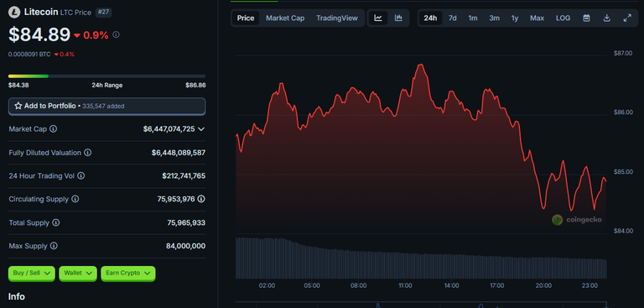The height and width of the screenshot is (308, 644).
Task: Open Max Supply info icon
Action: [54, 247]
